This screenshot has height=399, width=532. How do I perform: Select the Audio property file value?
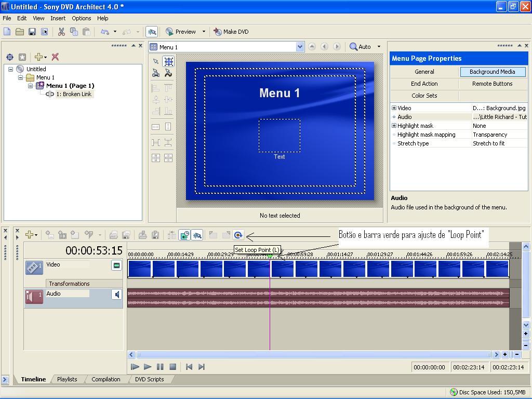tap(499, 117)
